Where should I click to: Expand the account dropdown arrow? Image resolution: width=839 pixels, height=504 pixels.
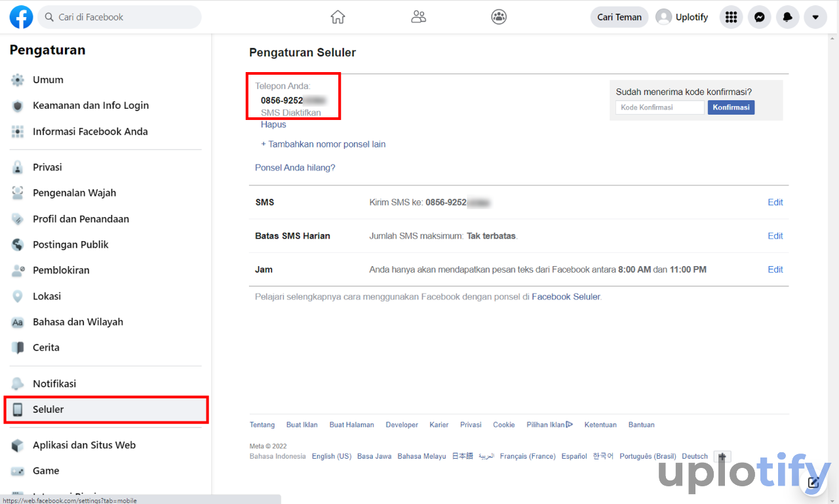point(815,17)
